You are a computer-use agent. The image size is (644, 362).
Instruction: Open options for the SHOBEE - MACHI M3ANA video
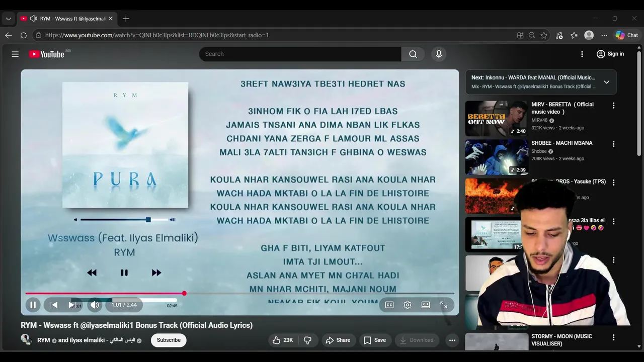[613, 144]
